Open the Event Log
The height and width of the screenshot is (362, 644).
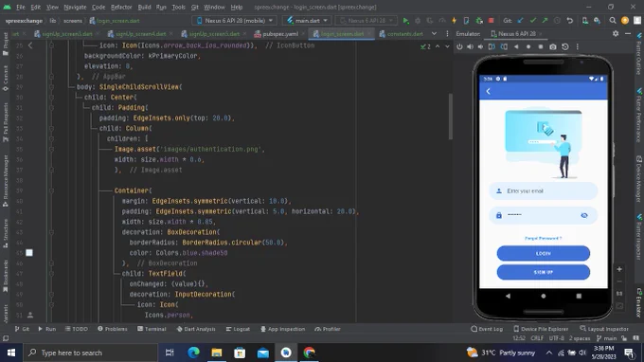click(487, 329)
